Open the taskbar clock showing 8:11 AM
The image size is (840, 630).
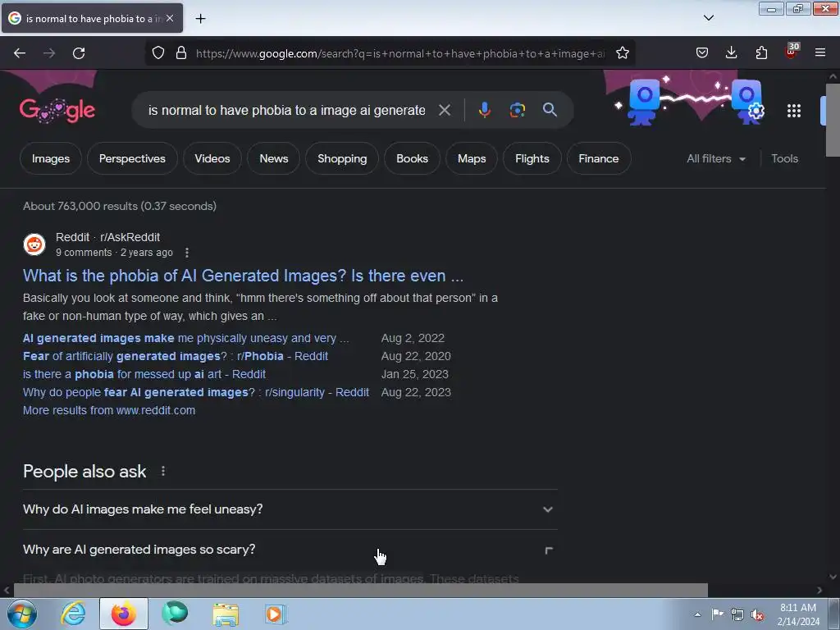(798, 614)
